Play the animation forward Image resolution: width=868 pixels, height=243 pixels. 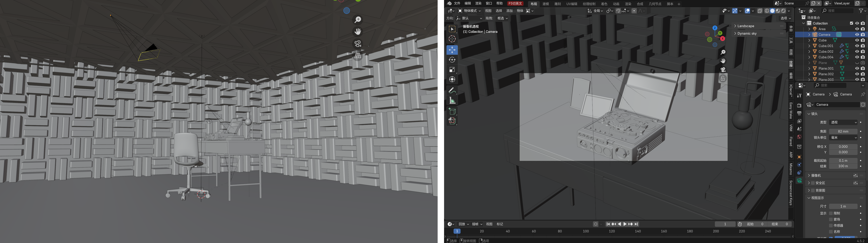[625, 224]
